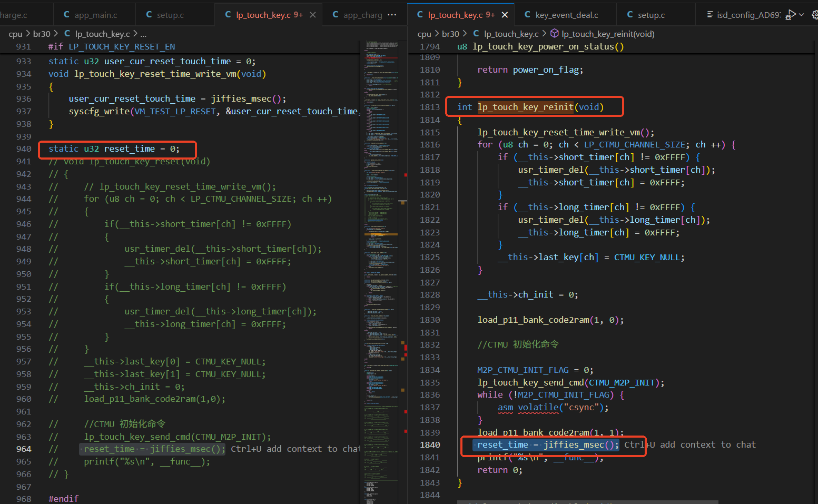This screenshot has width=818, height=504.
Task: Switch to the isd_config_AD697 tab
Action: [x=743, y=15]
